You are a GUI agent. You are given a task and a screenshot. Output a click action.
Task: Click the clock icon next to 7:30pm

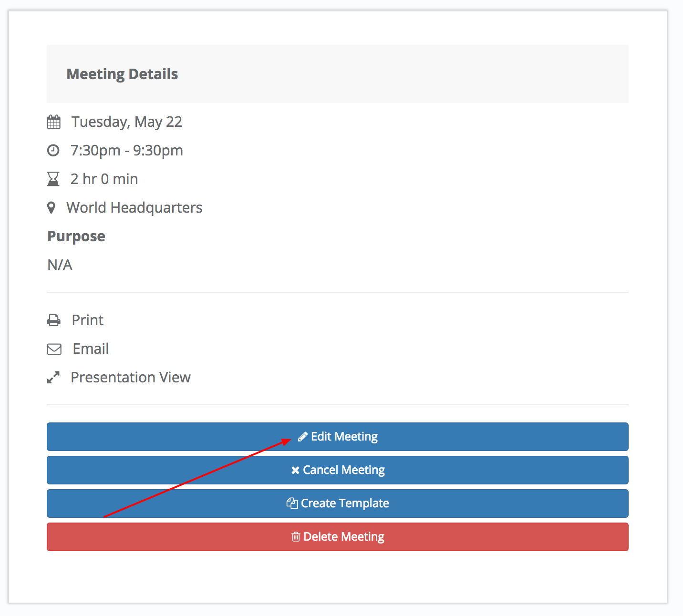[53, 151]
